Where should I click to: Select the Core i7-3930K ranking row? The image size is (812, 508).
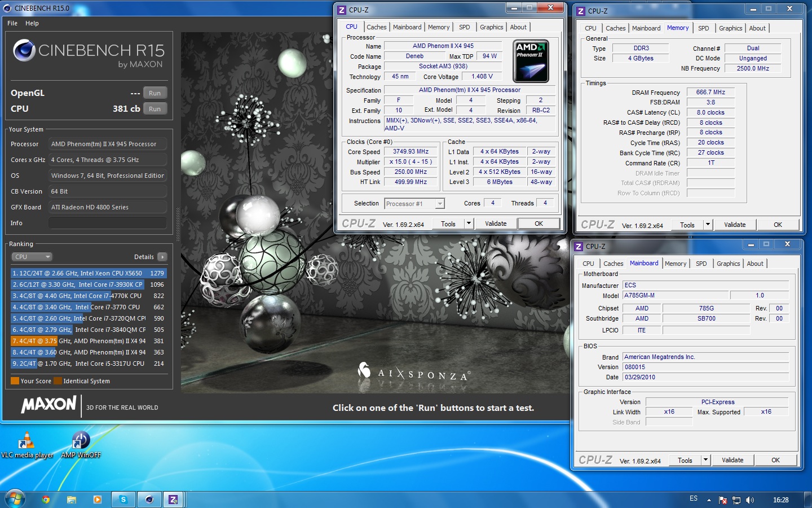pyautogui.click(x=89, y=284)
